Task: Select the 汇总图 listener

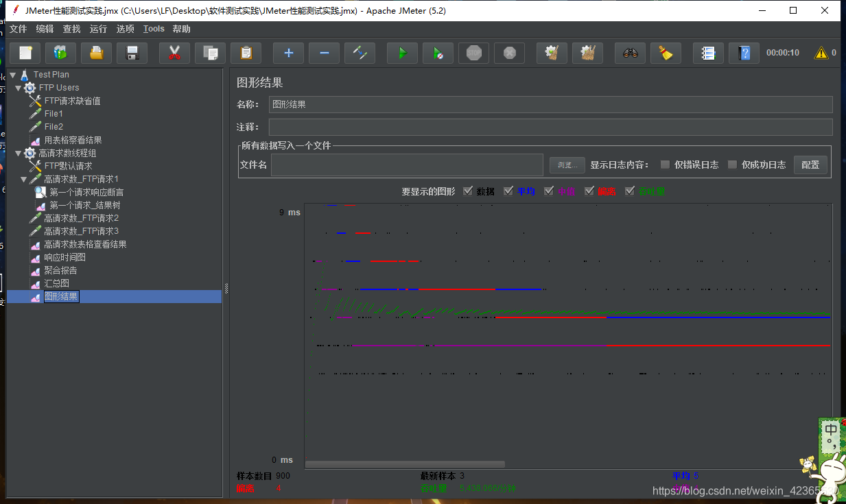Action: point(56,283)
